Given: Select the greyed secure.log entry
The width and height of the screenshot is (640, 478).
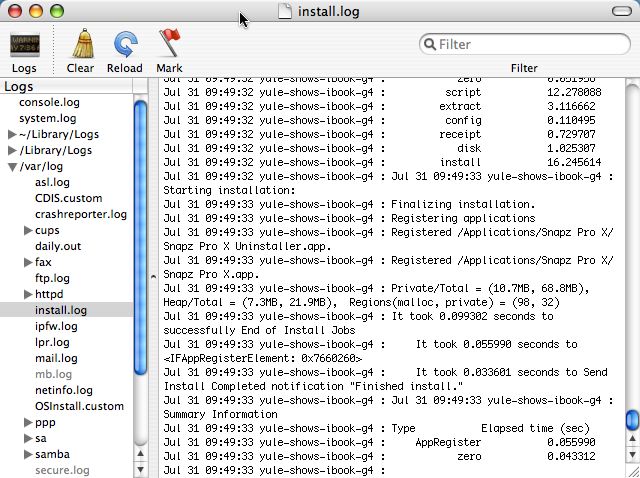Looking at the screenshot, I should [62, 470].
